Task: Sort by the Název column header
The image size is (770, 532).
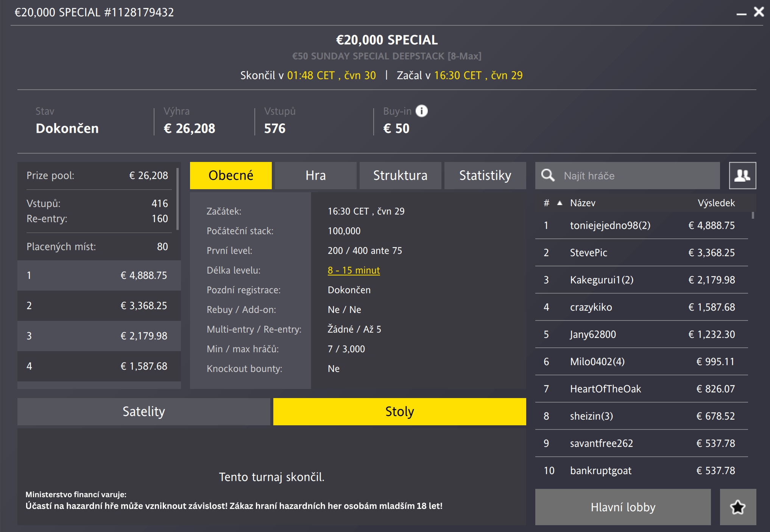Action: (x=583, y=203)
